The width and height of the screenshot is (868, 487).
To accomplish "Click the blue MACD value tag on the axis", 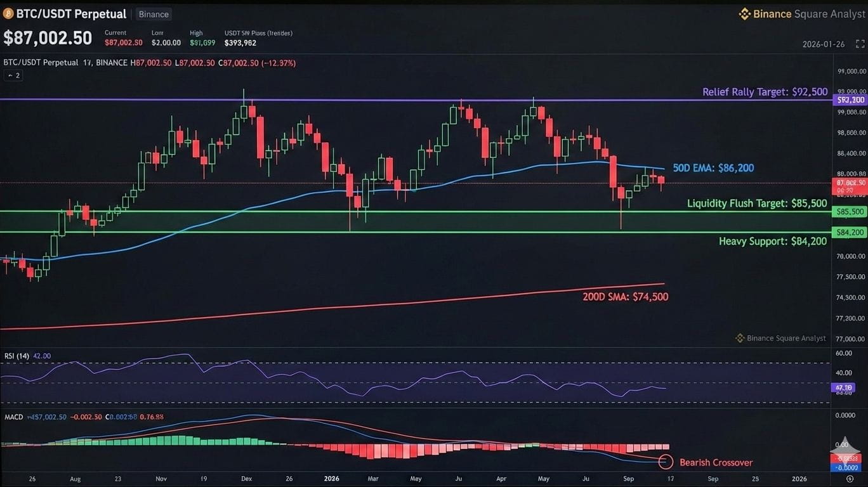I will coord(846,467).
